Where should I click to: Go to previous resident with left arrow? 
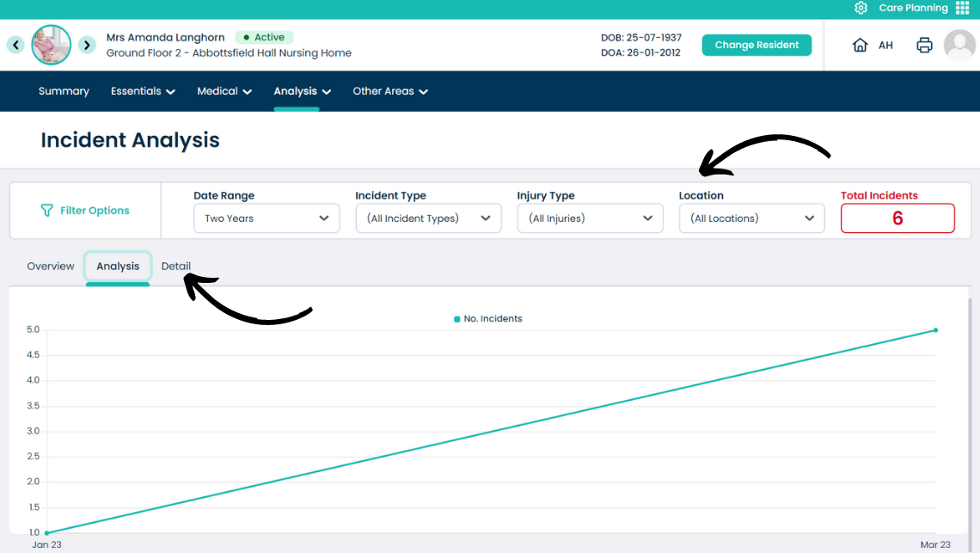point(15,45)
